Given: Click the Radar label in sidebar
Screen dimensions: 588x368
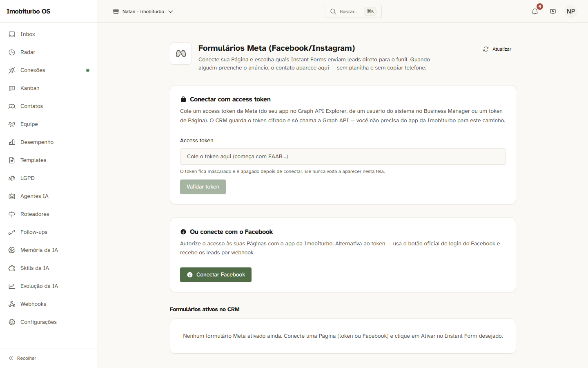Looking at the screenshot, I should pos(28,52).
